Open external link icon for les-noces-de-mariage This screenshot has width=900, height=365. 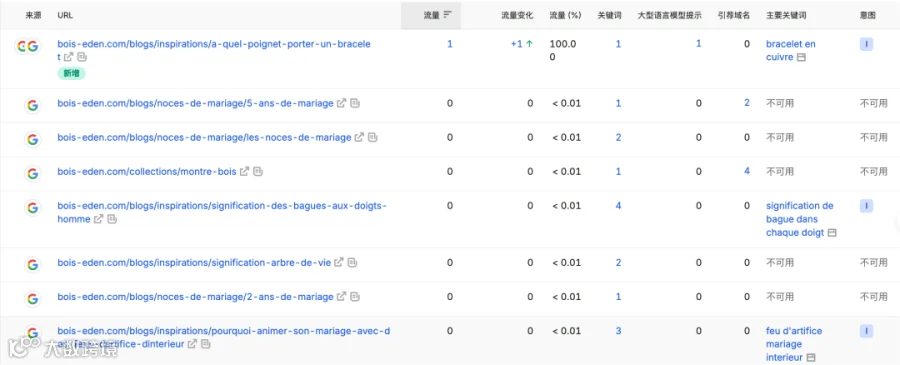(359, 138)
